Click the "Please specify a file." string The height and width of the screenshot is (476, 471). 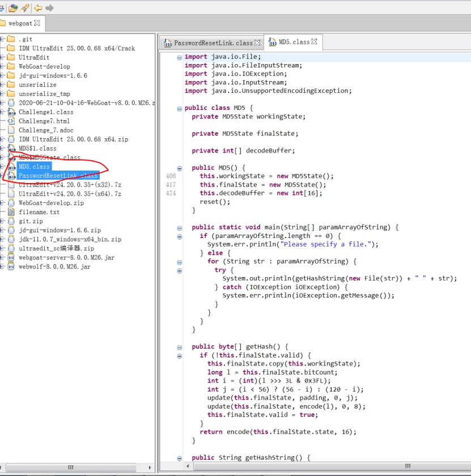(x=326, y=244)
